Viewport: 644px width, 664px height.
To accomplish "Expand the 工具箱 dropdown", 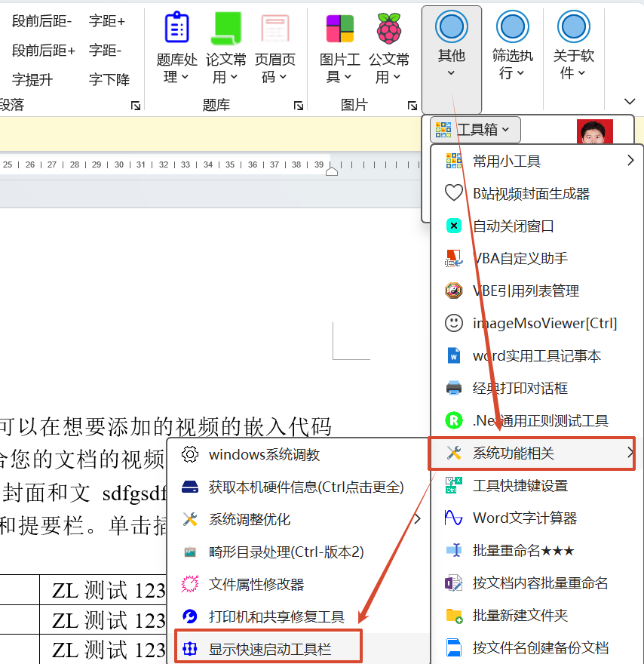I will (475, 130).
